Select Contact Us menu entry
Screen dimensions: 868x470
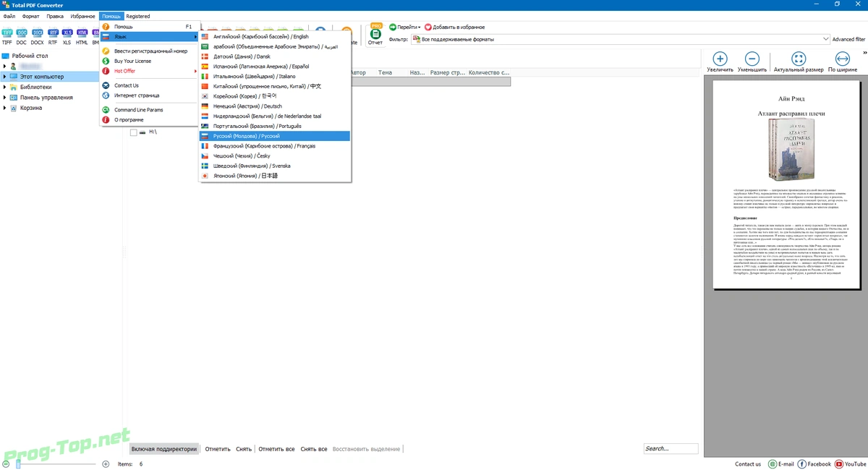click(148, 85)
